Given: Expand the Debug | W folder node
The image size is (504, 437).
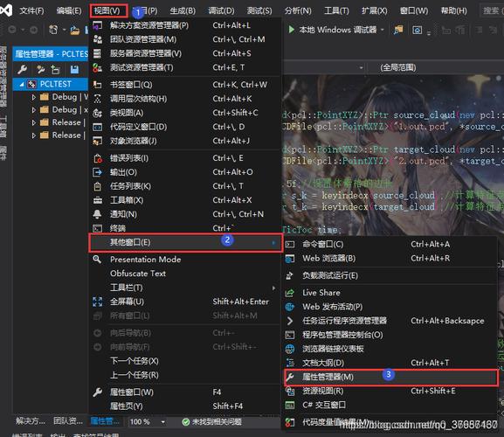Looking at the screenshot, I should [x=33, y=97].
